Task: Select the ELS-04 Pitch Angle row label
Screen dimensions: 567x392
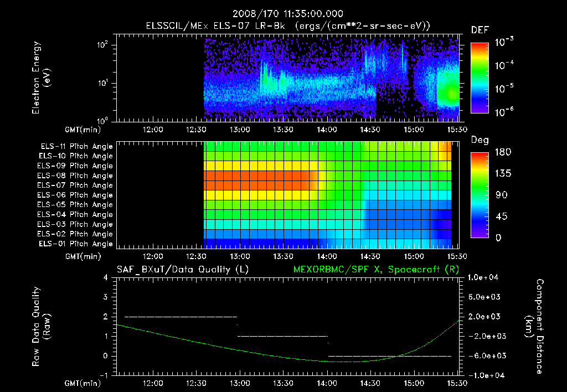Action: click(75, 215)
